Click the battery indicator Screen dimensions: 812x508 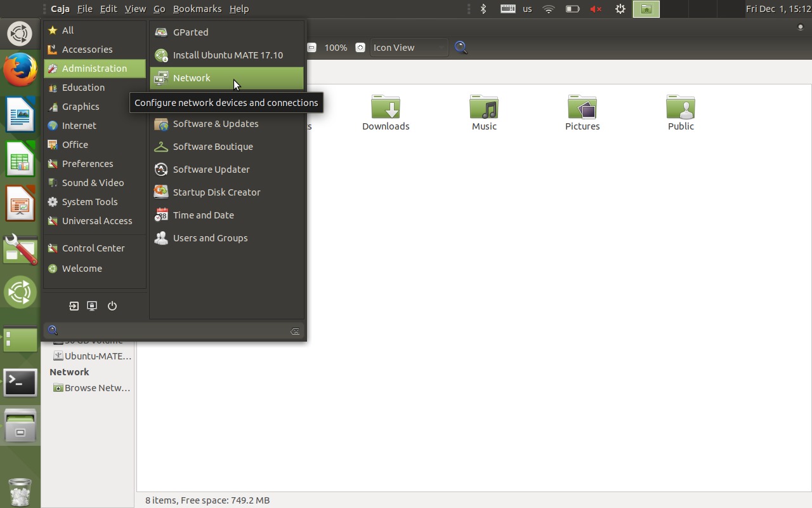click(x=572, y=9)
